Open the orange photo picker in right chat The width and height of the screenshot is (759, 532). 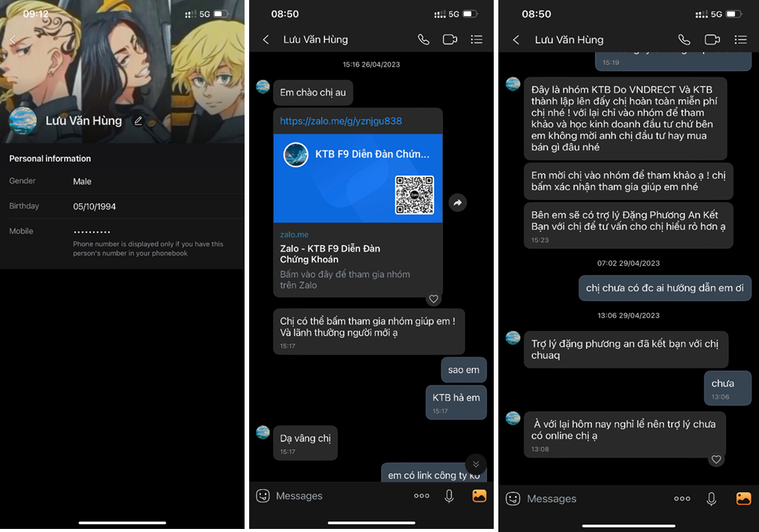point(744,498)
